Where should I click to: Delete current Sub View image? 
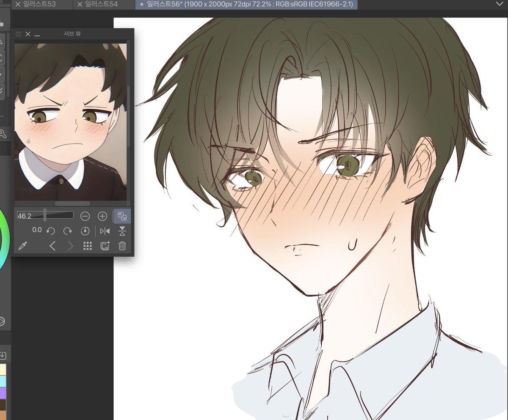[122, 246]
